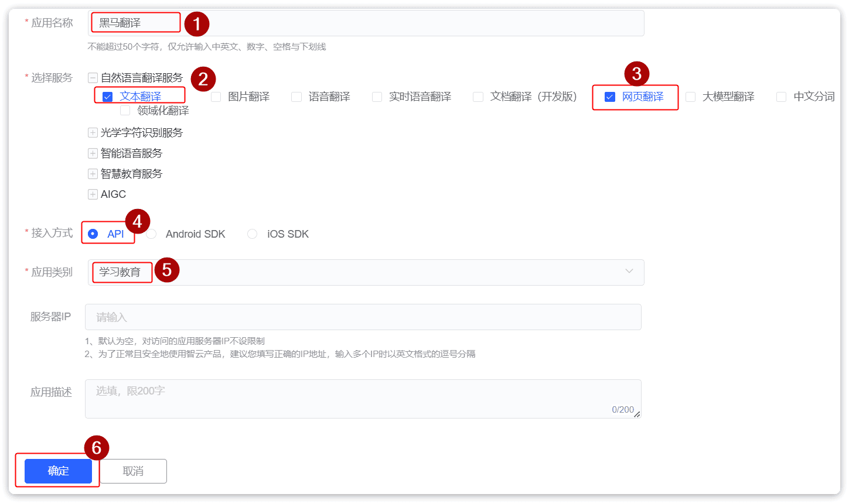Choose iOS SDK access method
849x504 pixels.
pyautogui.click(x=253, y=234)
